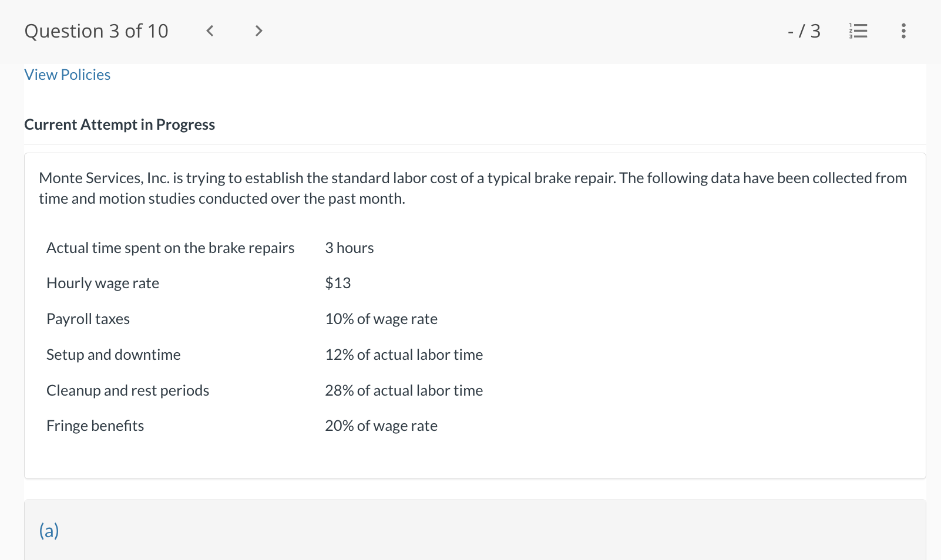This screenshot has width=941, height=560.
Task: Click the Monte Services problem description paragraph
Action: tap(473, 188)
